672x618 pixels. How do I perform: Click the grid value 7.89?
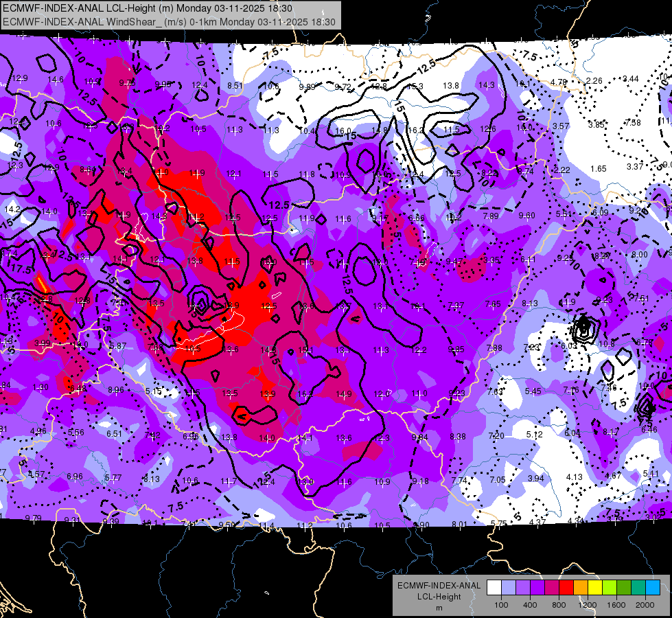[x=491, y=216]
